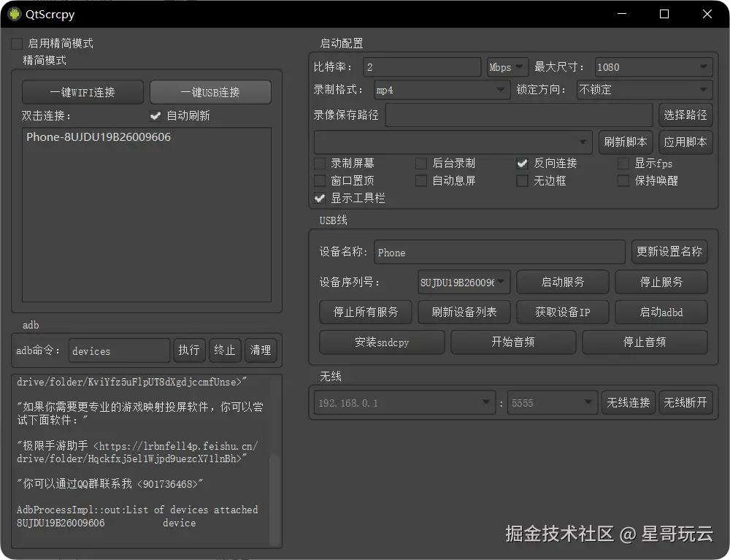Enable 后台录制 checkbox
Screen dimensions: 730x560
(421, 164)
